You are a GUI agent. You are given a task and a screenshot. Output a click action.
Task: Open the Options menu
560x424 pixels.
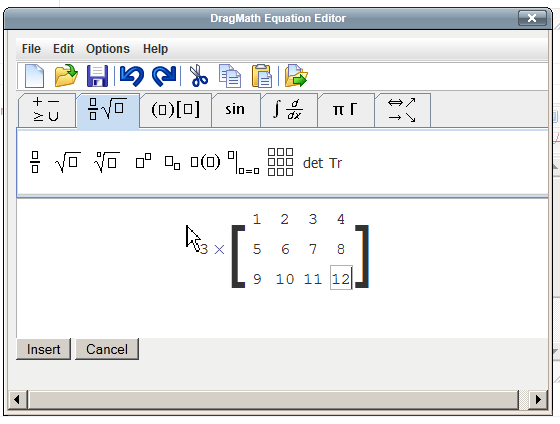pos(108,49)
